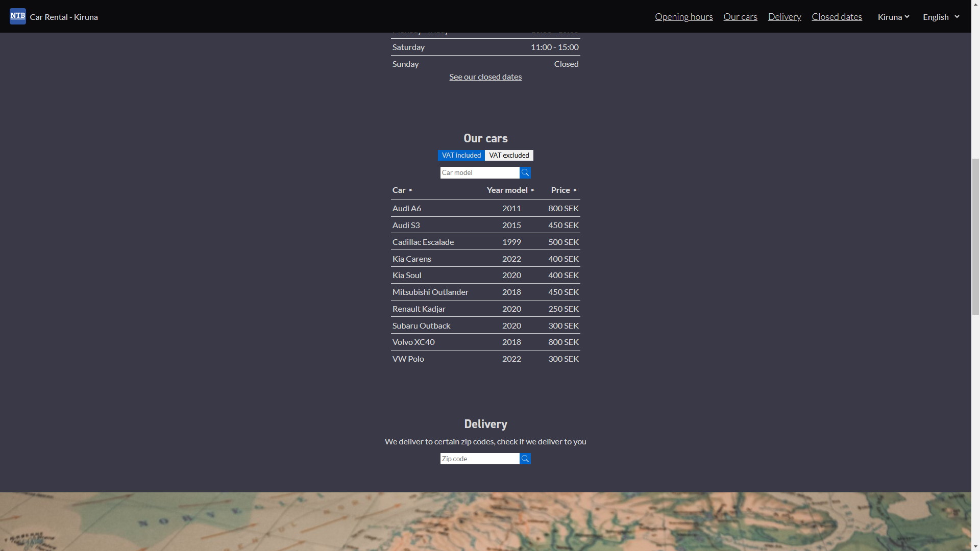Viewport: 980px width, 551px height.
Task: Select the VAT included option
Action: (461, 156)
